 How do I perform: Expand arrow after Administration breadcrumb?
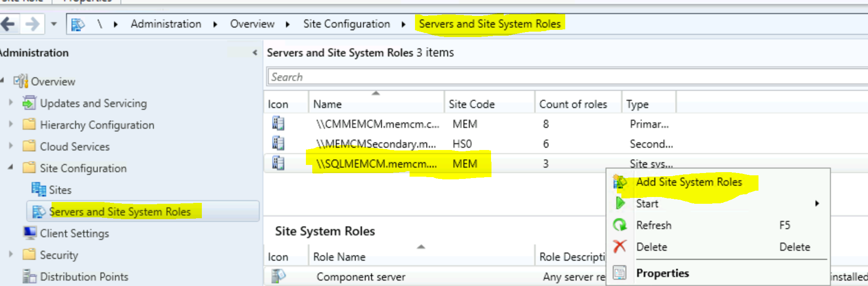[x=215, y=24]
